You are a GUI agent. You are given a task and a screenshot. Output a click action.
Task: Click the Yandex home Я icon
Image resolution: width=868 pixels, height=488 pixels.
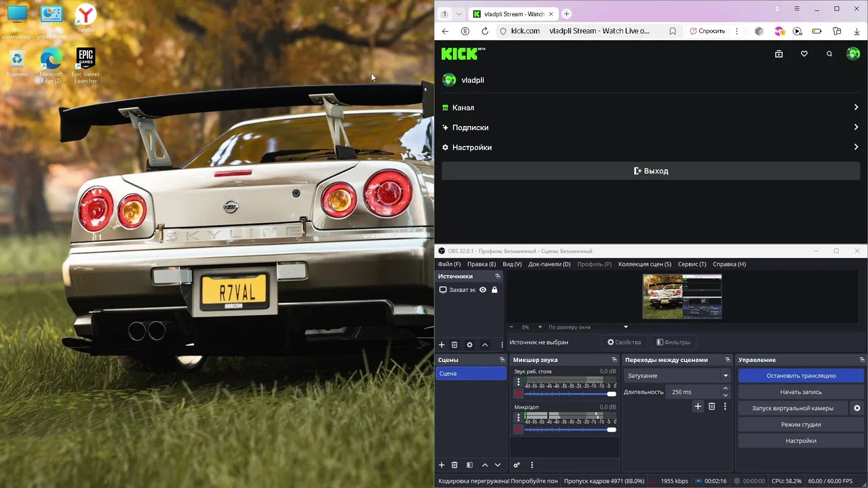click(x=465, y=31)
